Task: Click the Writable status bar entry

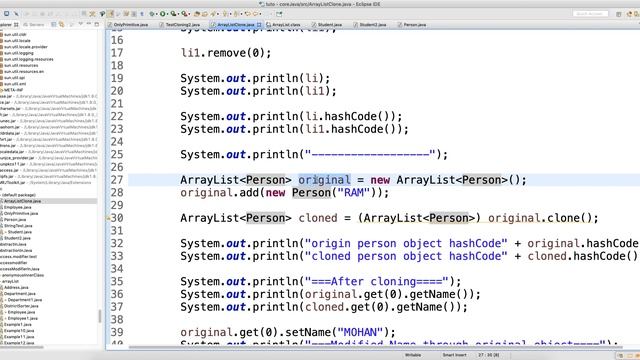Action: [413, 355]
